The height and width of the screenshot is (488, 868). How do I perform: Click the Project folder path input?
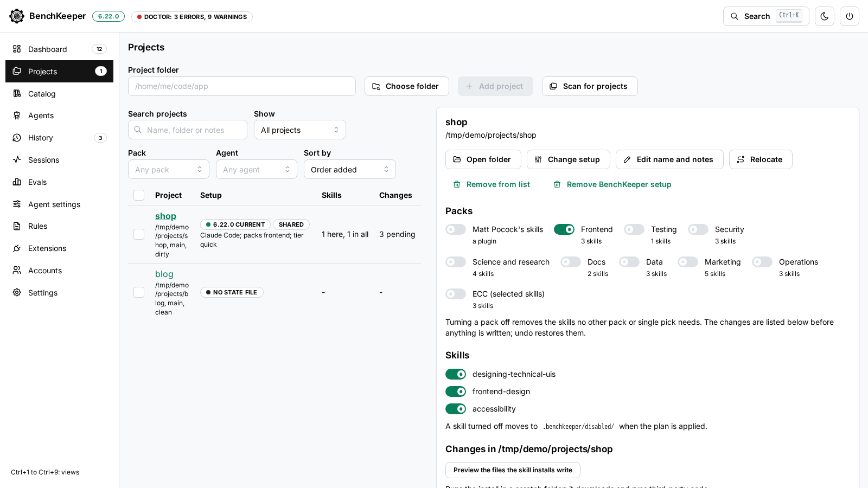(242, 86)
